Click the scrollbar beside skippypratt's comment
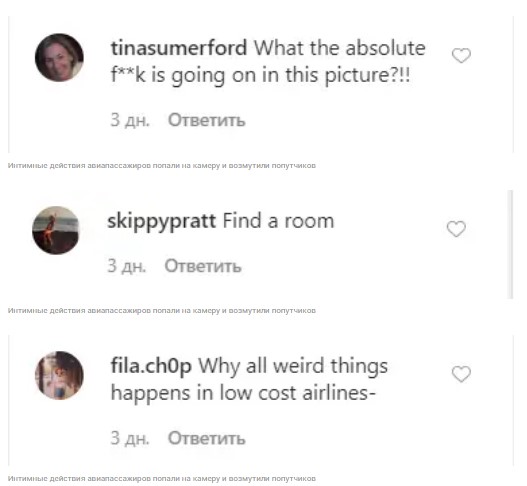Image resolution: width=527 pixels, height=486 pixels. pos(511,244)
